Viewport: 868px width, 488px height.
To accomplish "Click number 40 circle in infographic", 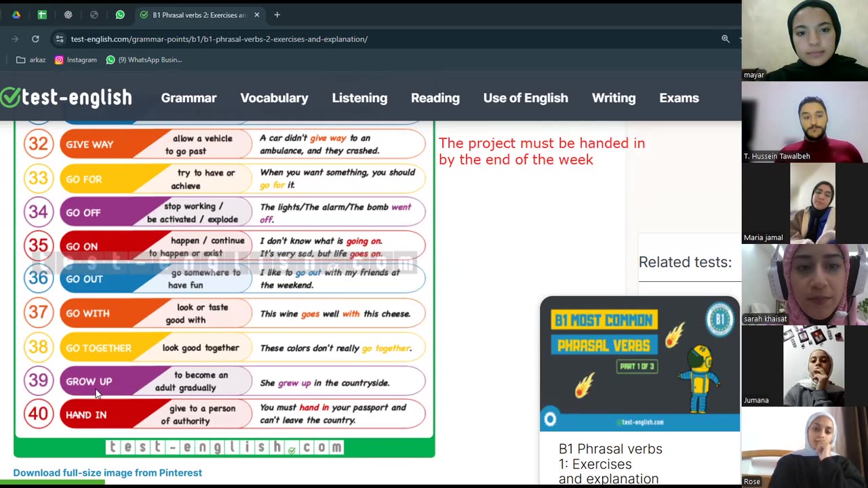I will point(39,414).
